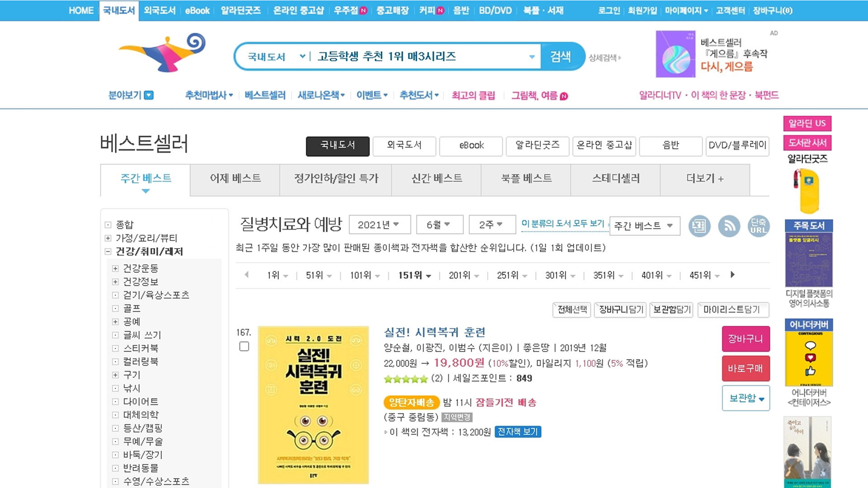
Task: Open the 2021년 year dropdown
Action: click(380, 225)
